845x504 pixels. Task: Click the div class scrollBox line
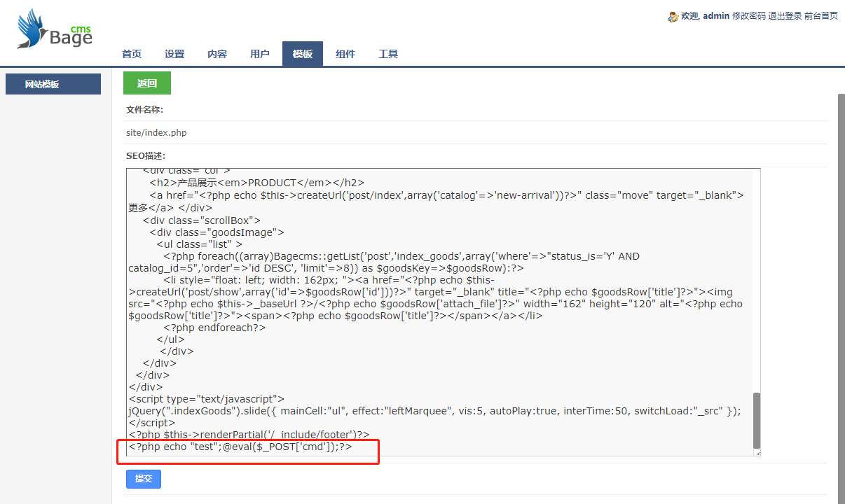[202, 220]
